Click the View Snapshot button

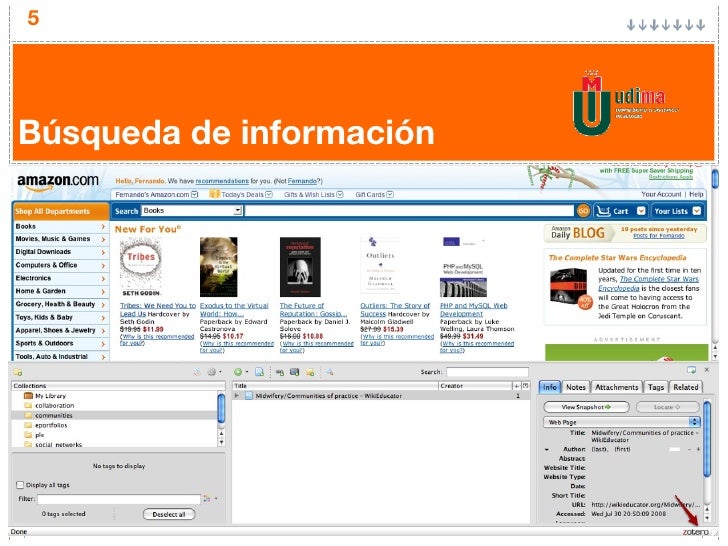[586, 407]
